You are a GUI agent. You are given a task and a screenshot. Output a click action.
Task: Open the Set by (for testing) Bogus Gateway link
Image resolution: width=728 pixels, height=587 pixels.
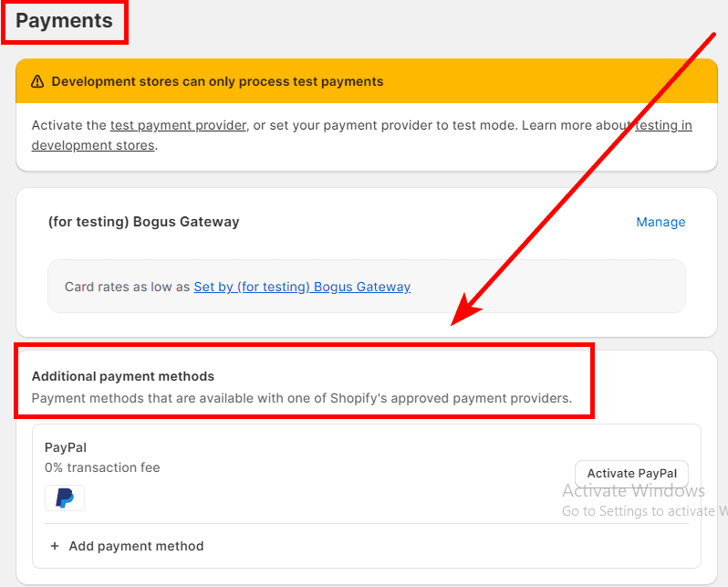pos(302,287)
